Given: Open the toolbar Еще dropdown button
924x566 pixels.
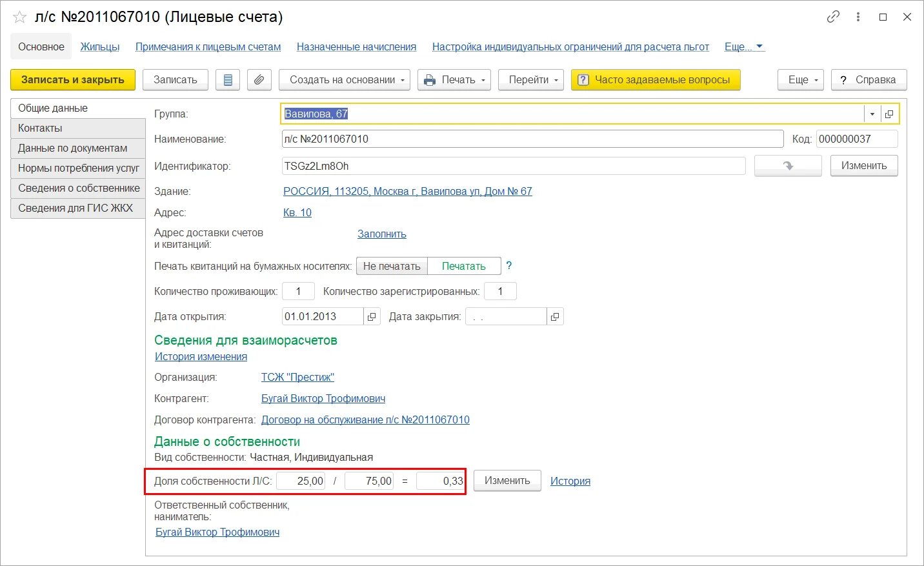Looking at the screenshot, I should coord(801,80).
